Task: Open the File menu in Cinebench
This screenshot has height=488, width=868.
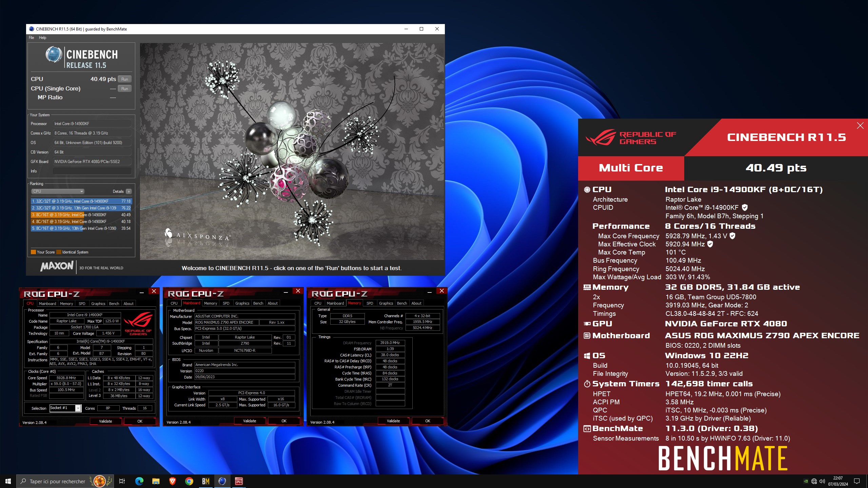Action: pyautogui.click(x=31, y=38)
